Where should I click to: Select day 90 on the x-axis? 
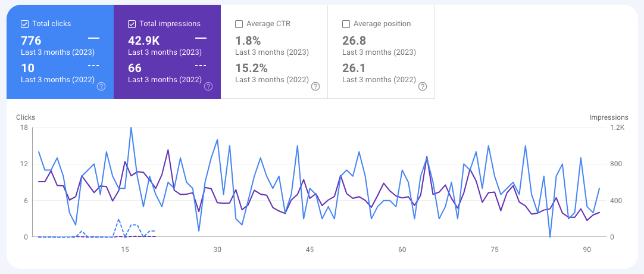click(x=587, y=250)
